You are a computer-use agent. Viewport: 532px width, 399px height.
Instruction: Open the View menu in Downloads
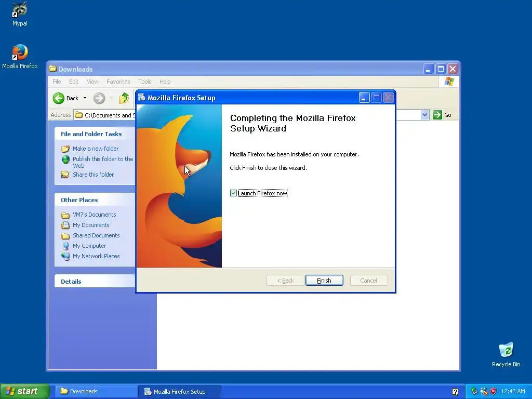point(92,82)
